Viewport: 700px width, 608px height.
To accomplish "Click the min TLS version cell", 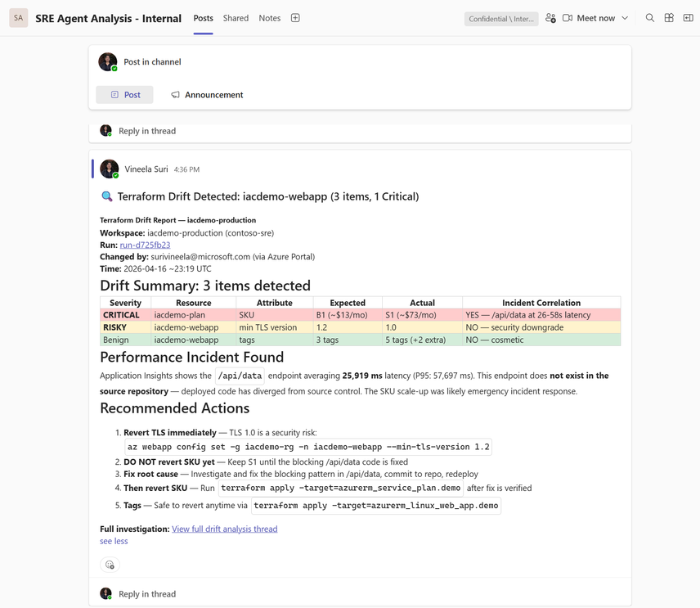I will (x=275, y=327).
